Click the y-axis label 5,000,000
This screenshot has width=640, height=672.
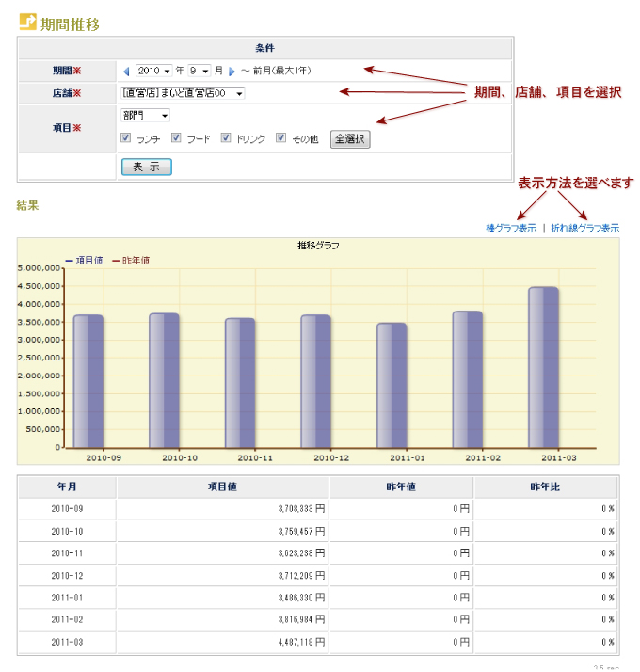tap(39, 268)
